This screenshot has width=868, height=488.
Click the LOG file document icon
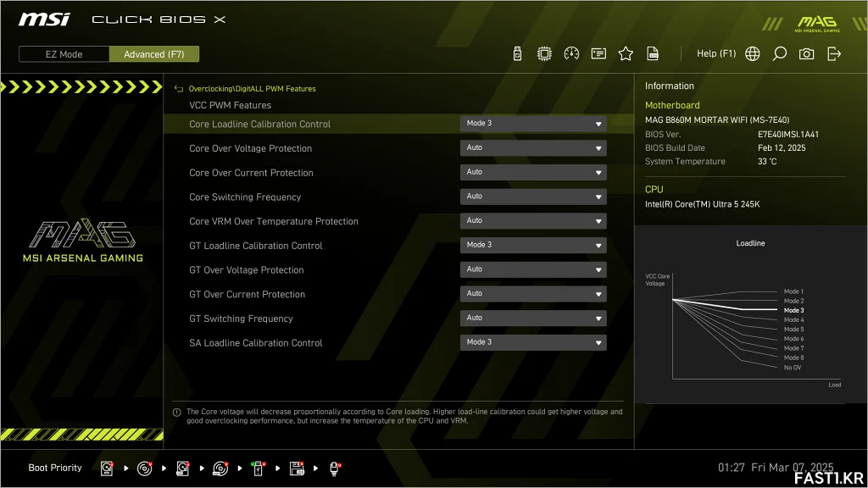pos(653,53)
